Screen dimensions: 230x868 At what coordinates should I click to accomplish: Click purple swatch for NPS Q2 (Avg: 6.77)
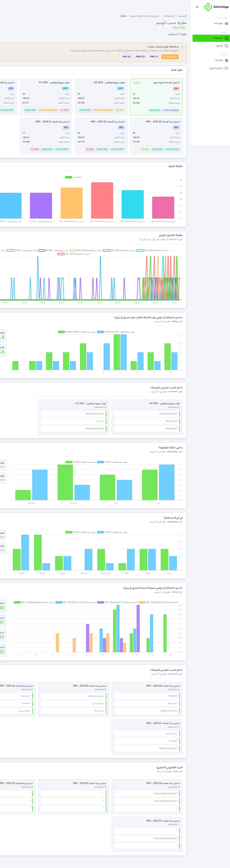coord(101,602)
